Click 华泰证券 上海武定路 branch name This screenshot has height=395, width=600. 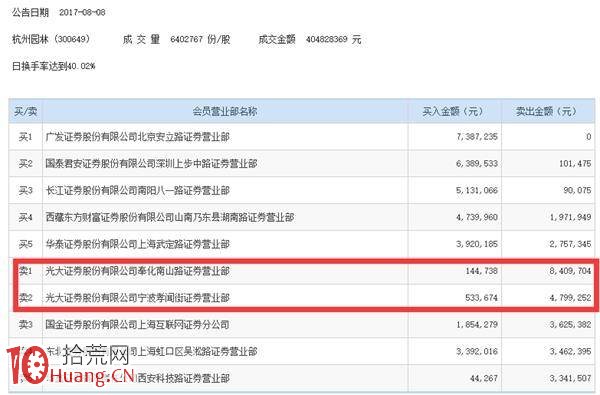point(137,244)
